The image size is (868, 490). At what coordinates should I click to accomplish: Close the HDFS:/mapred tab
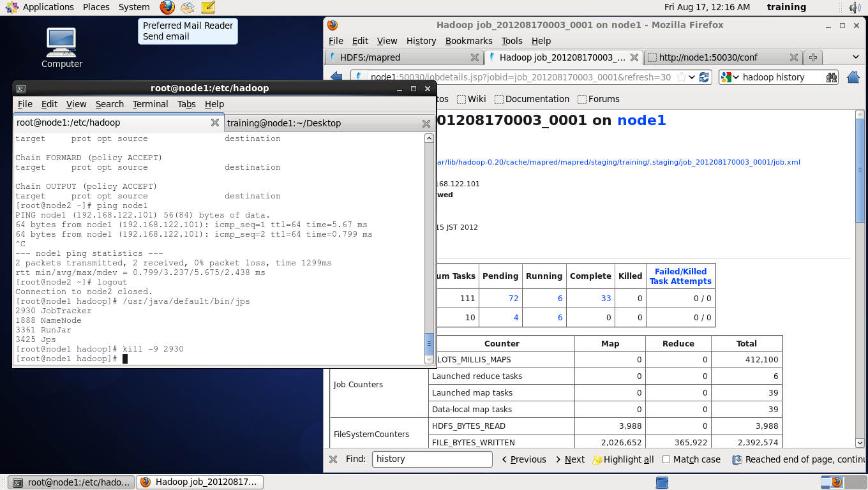(x=475, y=57)
